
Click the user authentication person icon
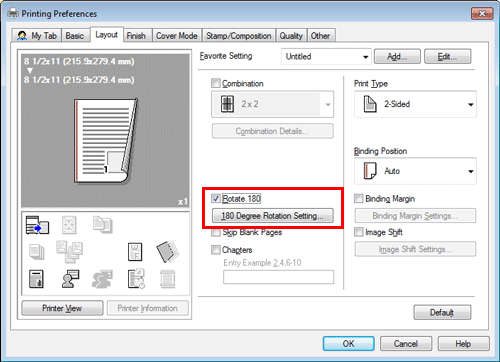pyautogui.click(x=70, y=279)
